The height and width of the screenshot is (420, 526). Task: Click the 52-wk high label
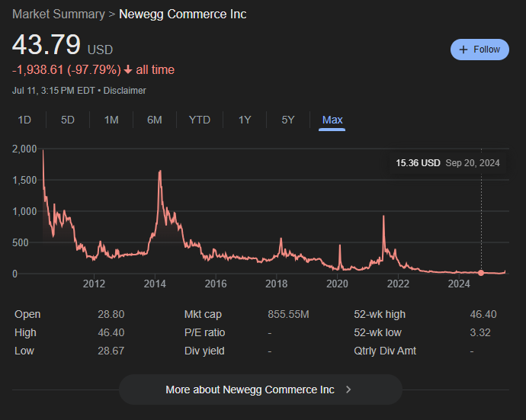click(380, 314)
